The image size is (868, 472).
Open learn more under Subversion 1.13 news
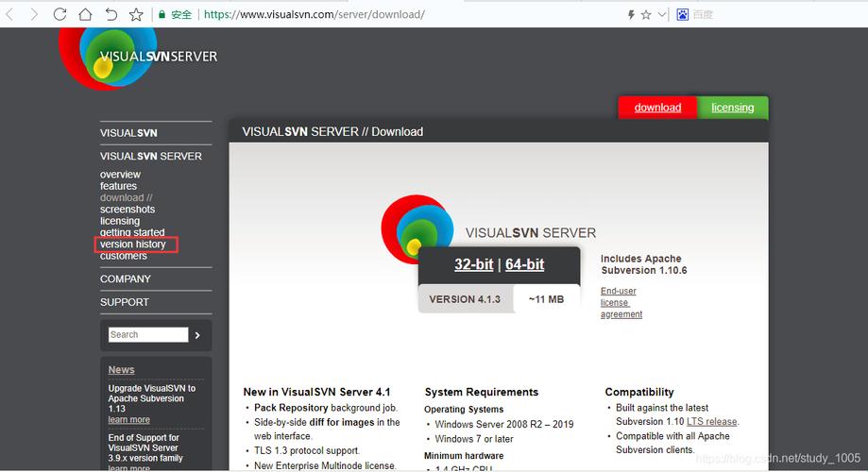[x=129, y=420]
